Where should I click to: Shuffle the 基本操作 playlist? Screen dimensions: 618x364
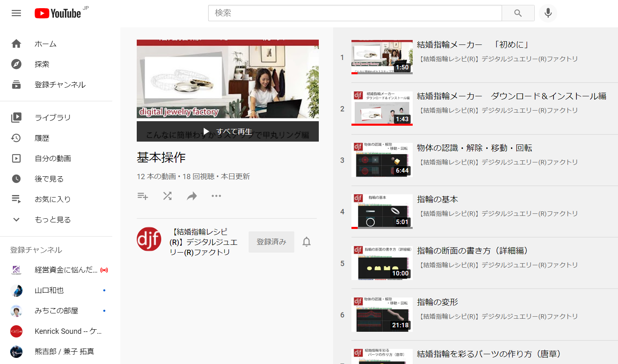pyautogui.click(x=167, y=196)
